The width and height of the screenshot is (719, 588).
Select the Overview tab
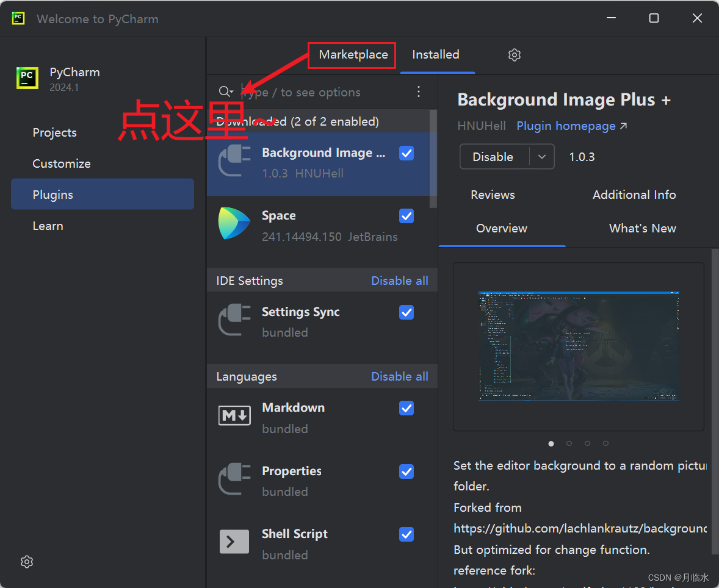point(502,228)
